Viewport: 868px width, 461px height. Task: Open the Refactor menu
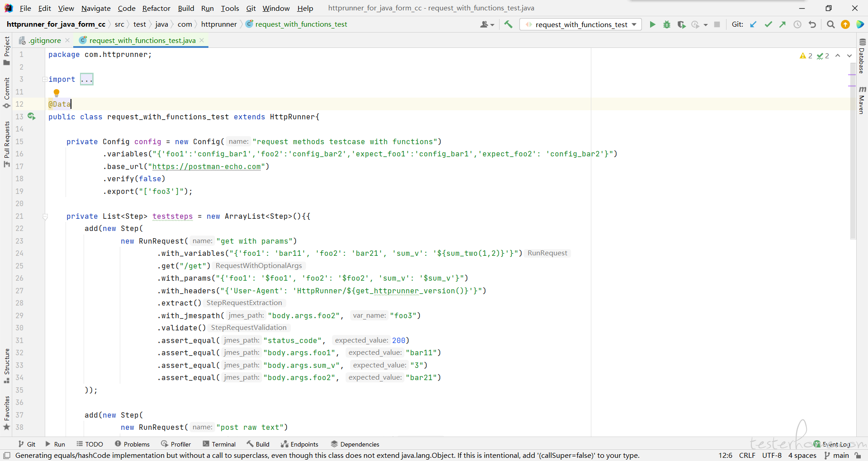156,8
